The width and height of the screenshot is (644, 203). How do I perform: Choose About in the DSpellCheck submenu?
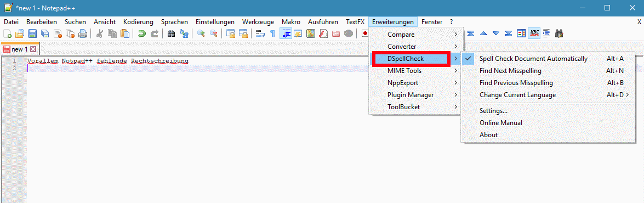[548, 135]
